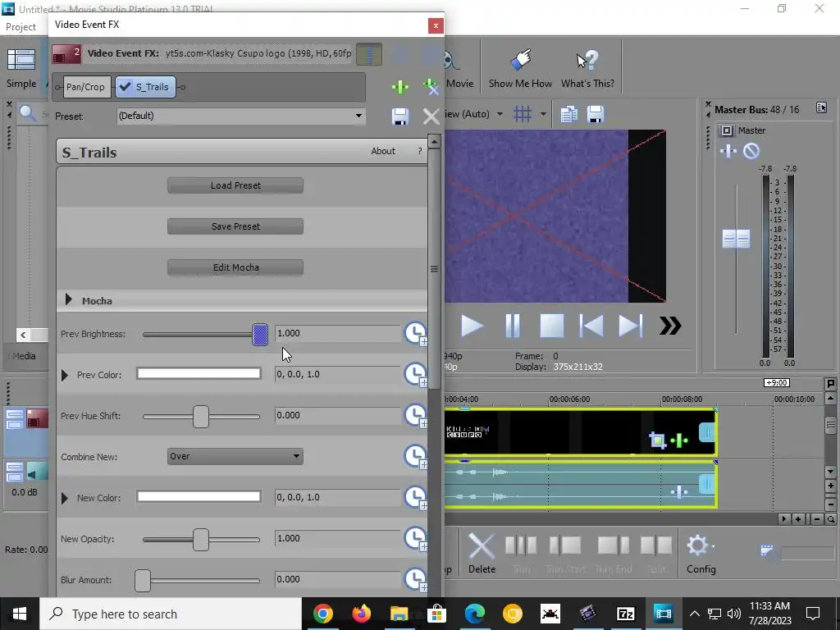Click the timeline zoom magnifier icon
The image size is (840, 630).
[830, 519]
